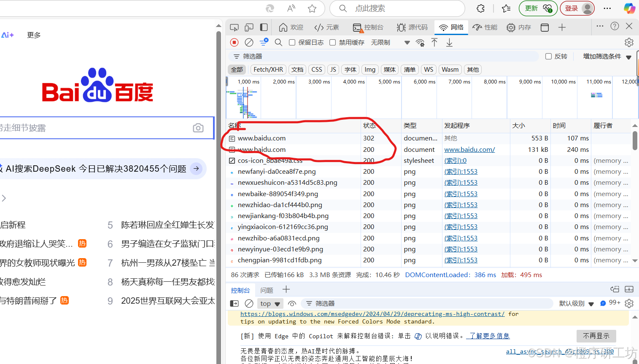
Task: Click the import HAR upload arrow
Action: [434, 42]
